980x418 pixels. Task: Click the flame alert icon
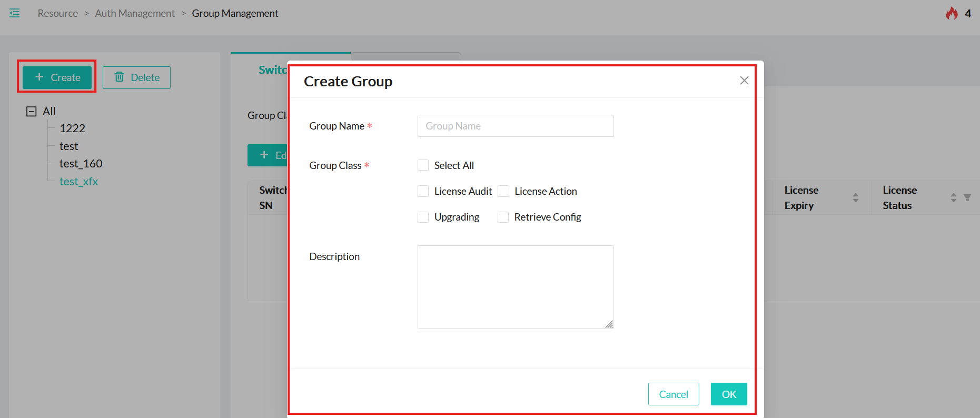(951, 13)
